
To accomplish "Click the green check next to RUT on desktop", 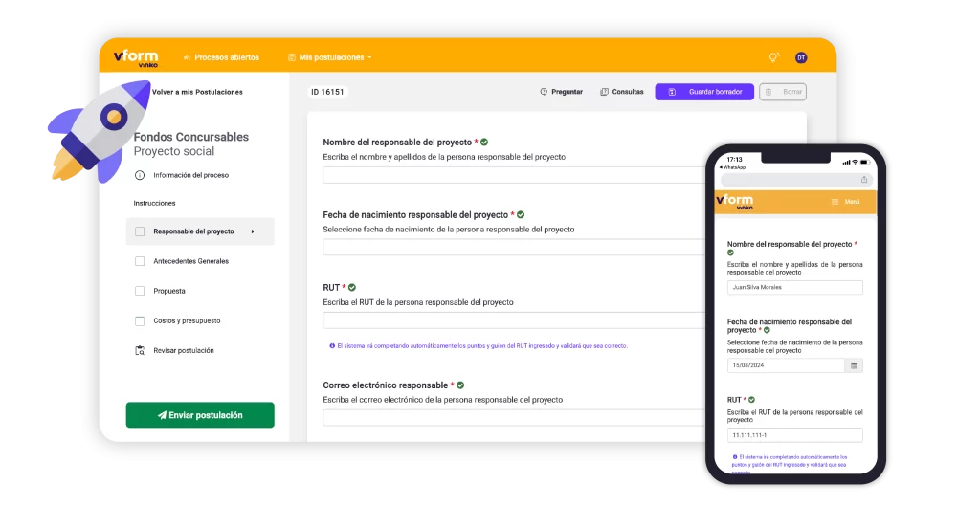I will tap(352, 287).
